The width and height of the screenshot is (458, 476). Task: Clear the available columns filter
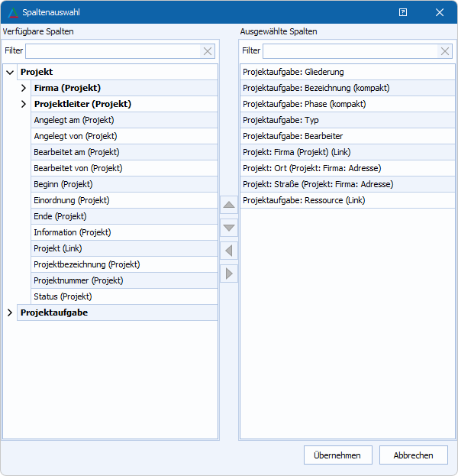coord(208,51)
